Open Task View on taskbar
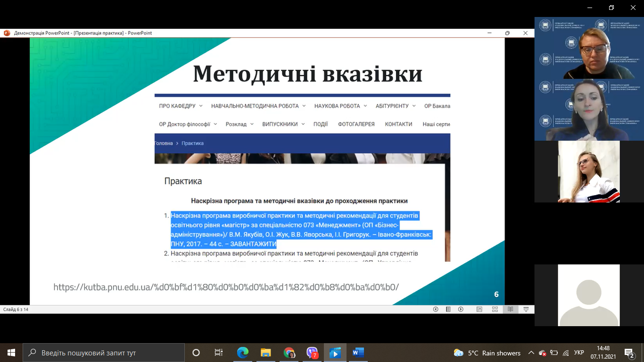The image size is (644, 362). [x=219, y=353]
